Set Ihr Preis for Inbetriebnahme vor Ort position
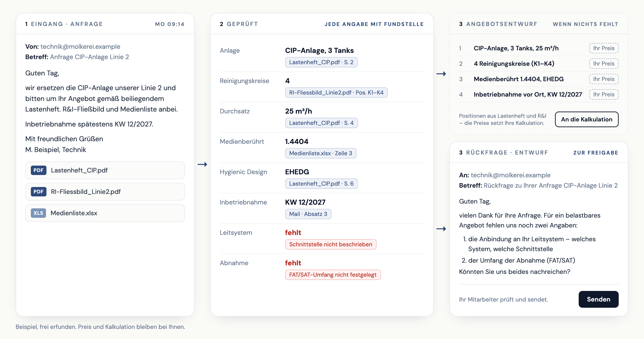 click(x=604, y=95)
